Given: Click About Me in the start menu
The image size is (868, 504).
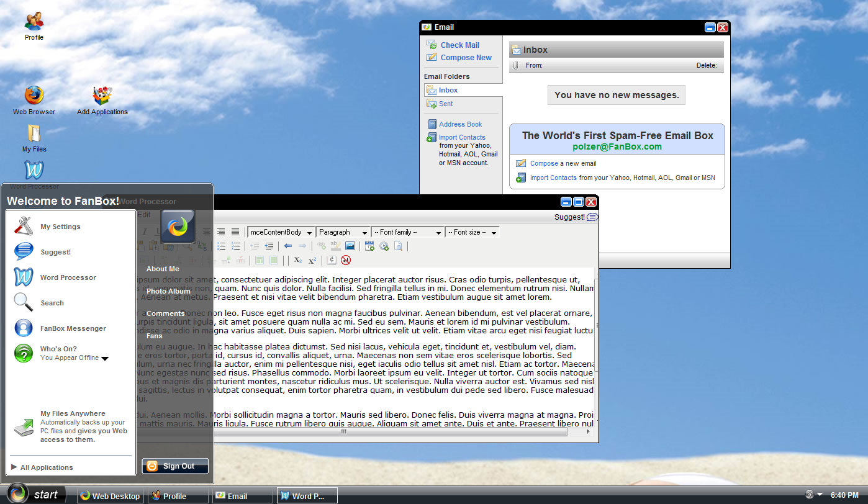Looking at the screenshot, I should pyautogui.click(x=163, y=269).
